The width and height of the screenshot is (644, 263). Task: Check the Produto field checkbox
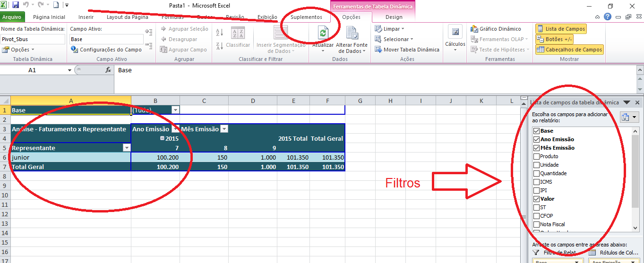point(536,156)
